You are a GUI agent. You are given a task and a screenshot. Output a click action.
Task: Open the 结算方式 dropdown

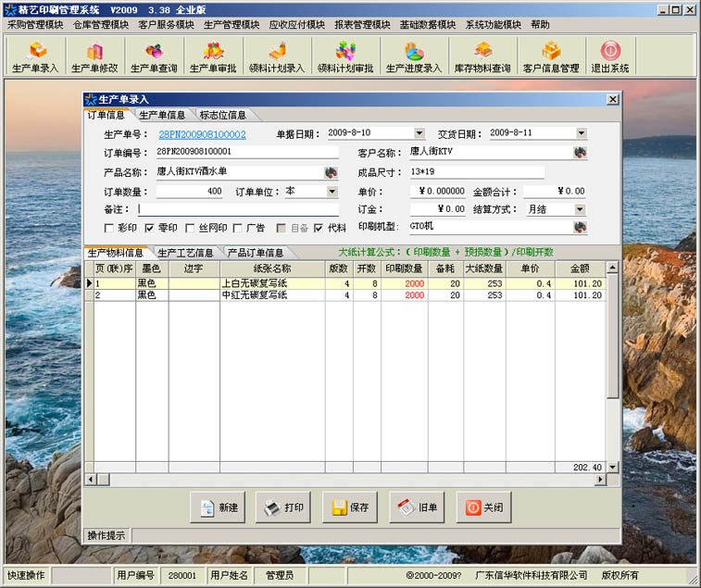pyautogui.click(x=580, y=209)
